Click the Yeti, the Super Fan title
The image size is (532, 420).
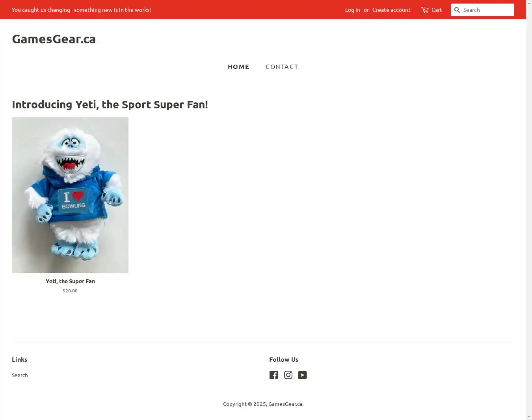70,281
